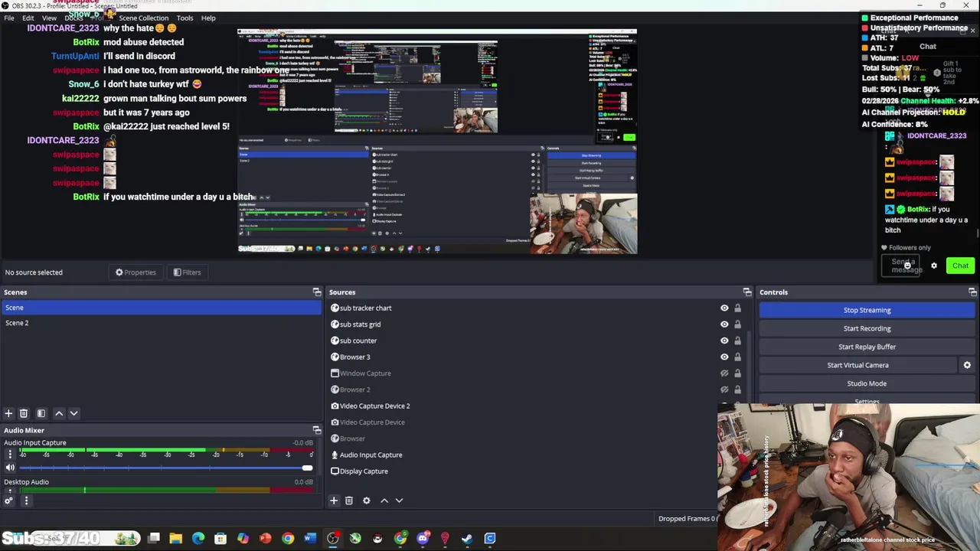This screenshot has width=980, height=551.
Task: Open advanced audio properties gears icon
Action: pyautogui.click(x=8, y=501)
